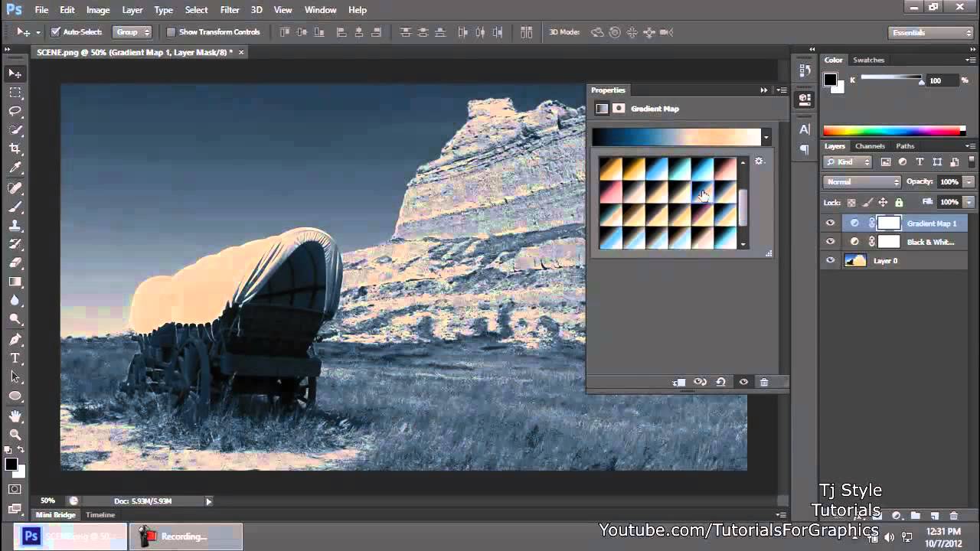Select the Eraser tool
Viewport: 980px width, 551px height.
click(15, 263)
